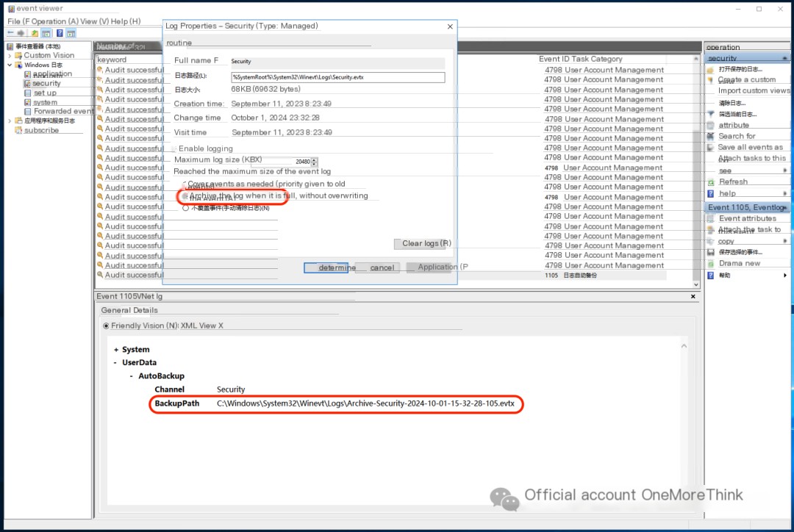Viewport: 794px width, 532px height.
Task: Click the Refresh icon in operation pane
Action: tap(711, 182)
